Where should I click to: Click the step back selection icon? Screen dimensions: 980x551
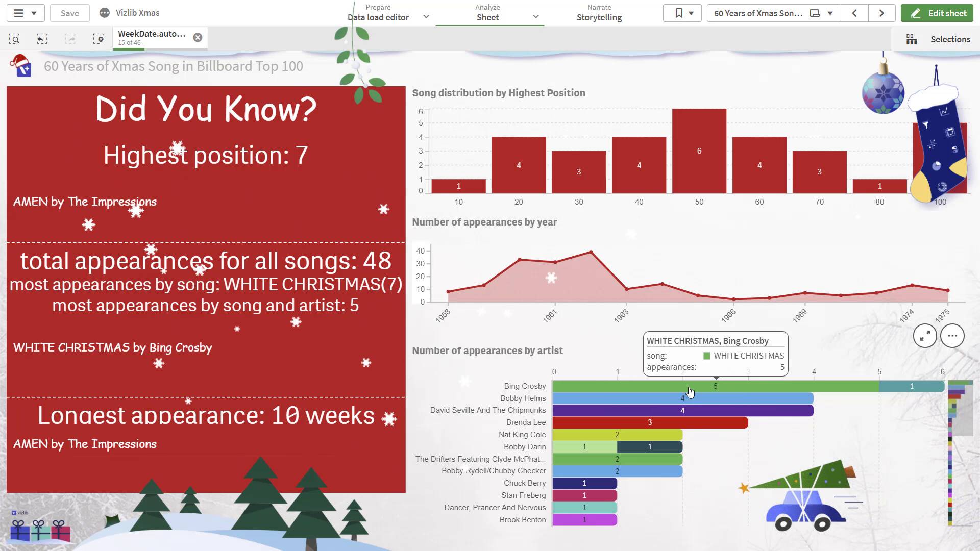click(x=42, y=39)
